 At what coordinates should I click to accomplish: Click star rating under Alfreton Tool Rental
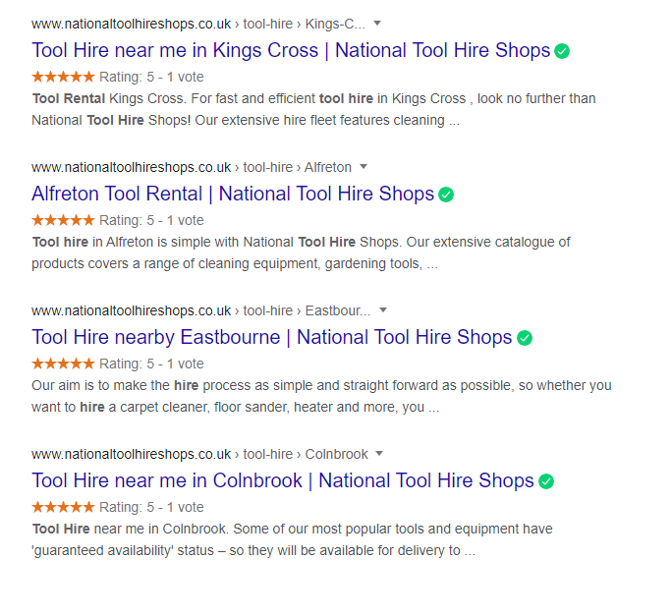coord(63,220)
